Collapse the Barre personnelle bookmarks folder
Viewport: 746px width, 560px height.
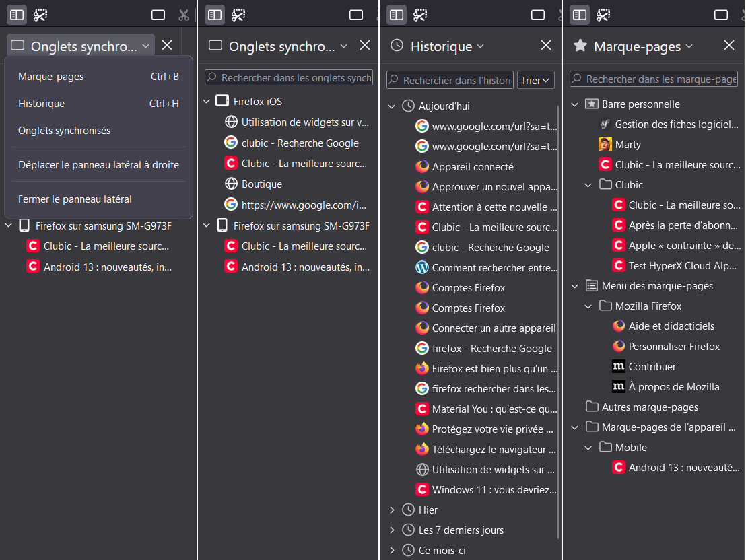click(575, 104)
